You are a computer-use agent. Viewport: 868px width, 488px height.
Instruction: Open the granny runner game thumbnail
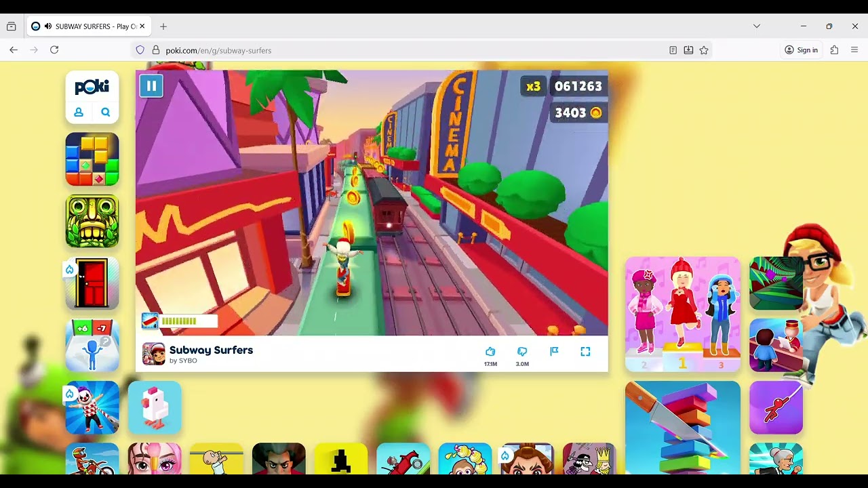[776, 459]
